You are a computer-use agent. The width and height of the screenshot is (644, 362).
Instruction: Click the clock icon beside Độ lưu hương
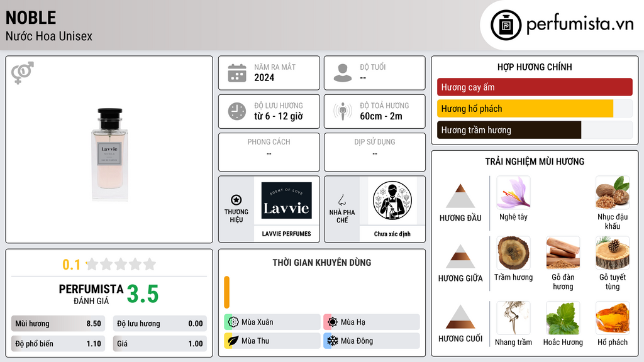point(237,111)
